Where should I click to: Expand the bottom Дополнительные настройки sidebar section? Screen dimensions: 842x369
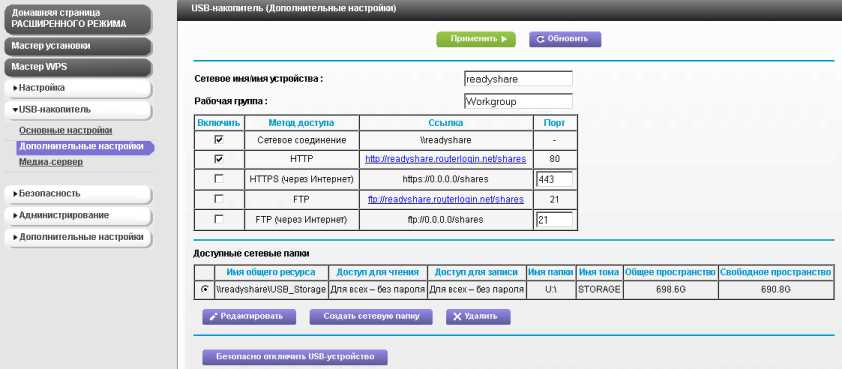[x=78, y=237]
